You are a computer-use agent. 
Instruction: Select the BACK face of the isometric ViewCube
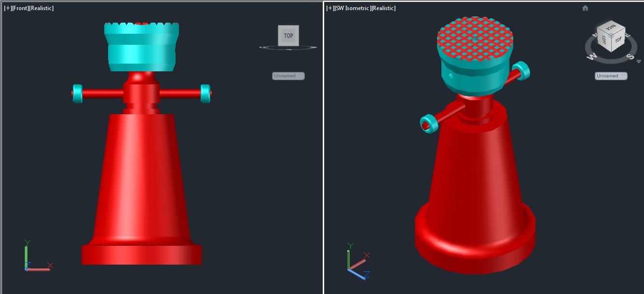click(x=611, y=27)
